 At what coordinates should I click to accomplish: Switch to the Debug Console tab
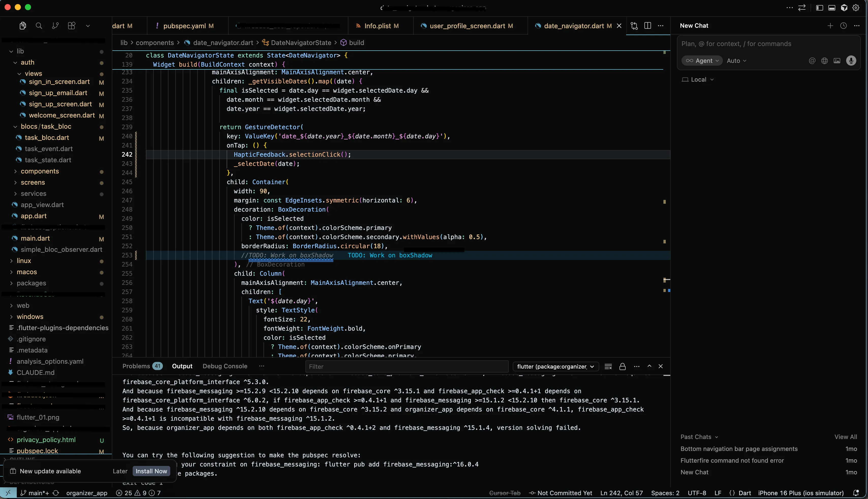(x=225, y=366)
